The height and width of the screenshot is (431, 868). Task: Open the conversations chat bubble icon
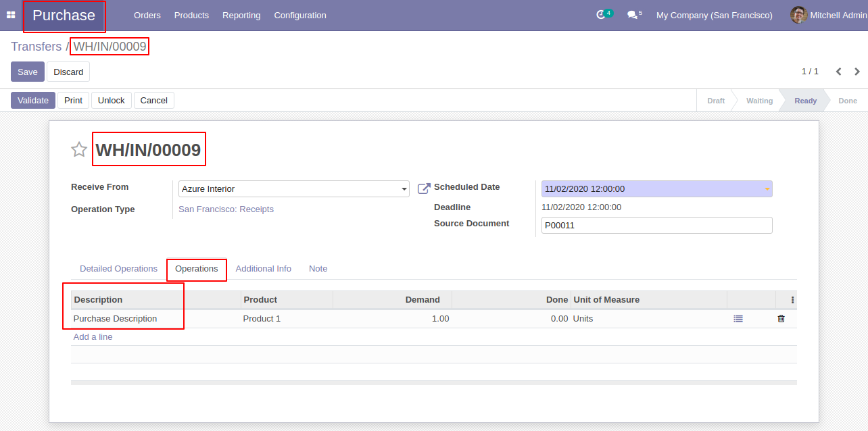(633, 15)
